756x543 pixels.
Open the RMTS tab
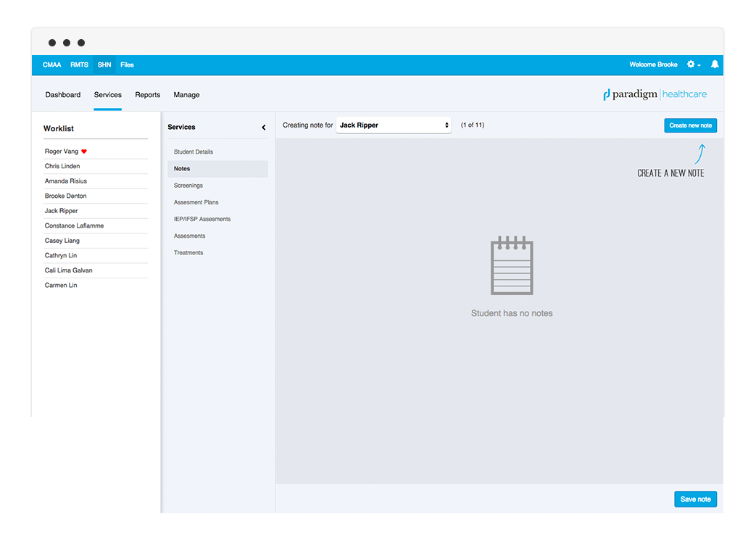click(x=79, y=65)
